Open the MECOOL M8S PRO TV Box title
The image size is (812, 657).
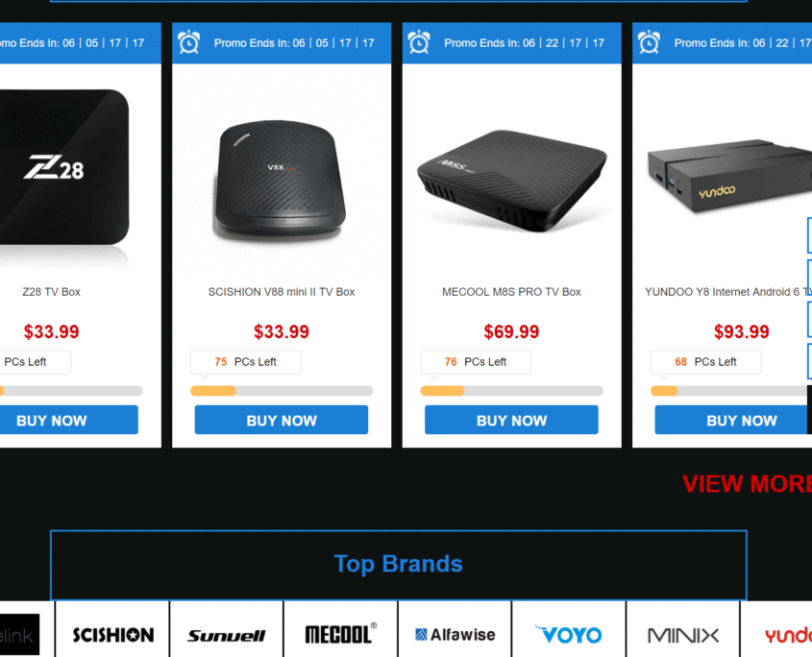[x=511, y=292]
